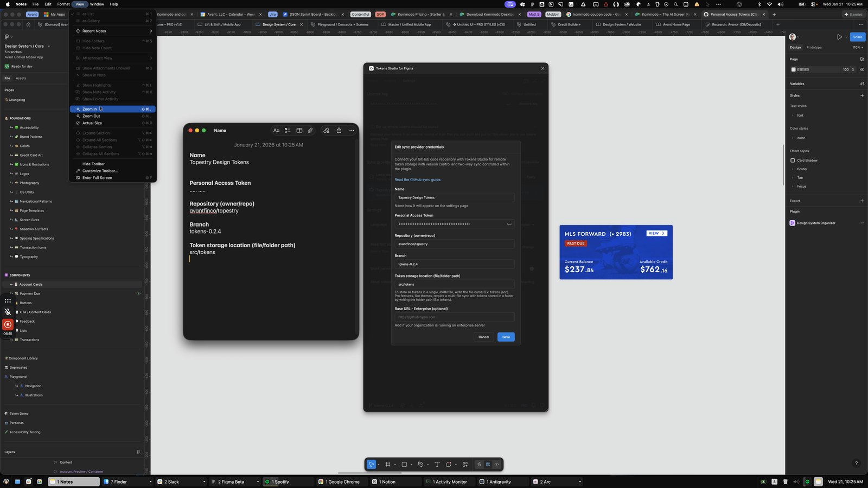Viewport: 868px width, 488px height.
Task: Select the Rectangle shape tool
Action: pyautogui.click(x=404, y=464)
